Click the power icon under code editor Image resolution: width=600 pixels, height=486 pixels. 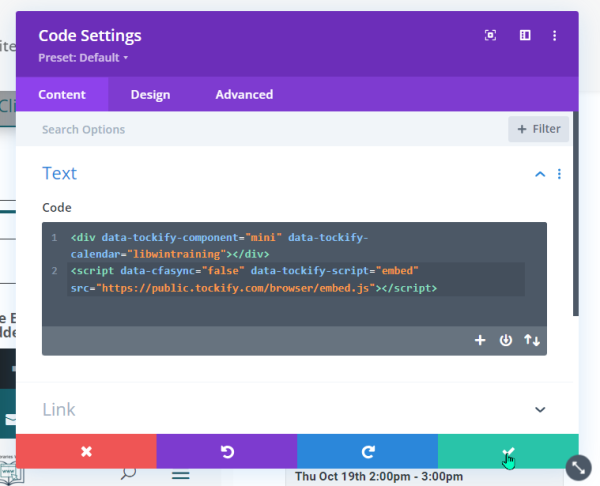pyautogui.click(x=505, y=340)
